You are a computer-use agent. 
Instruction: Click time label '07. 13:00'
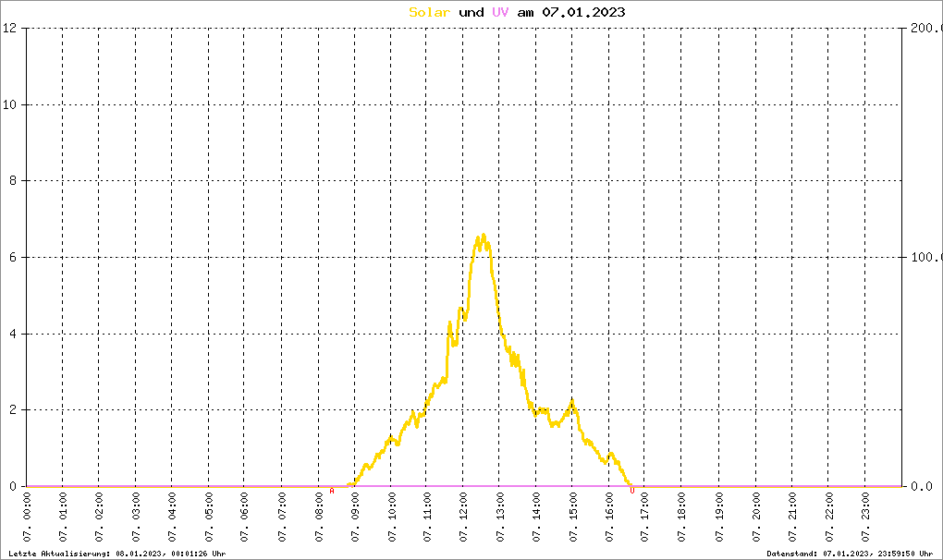[x=500, y=517]
